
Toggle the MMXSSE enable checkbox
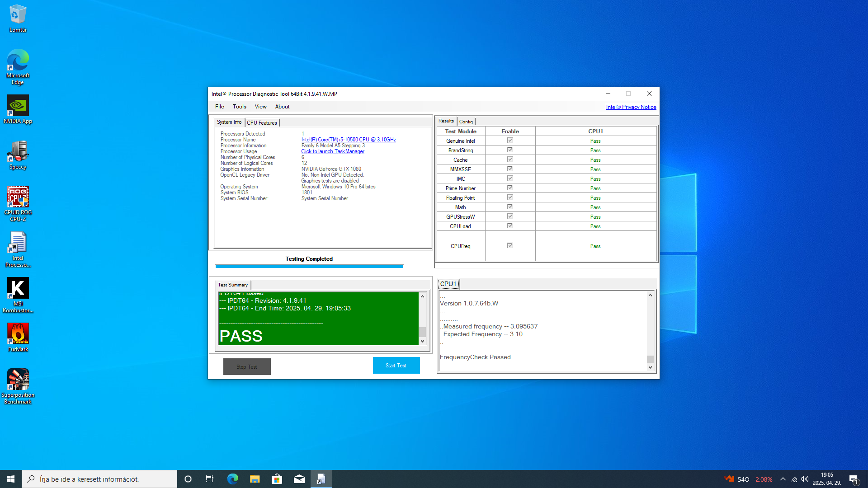[510, 169]
